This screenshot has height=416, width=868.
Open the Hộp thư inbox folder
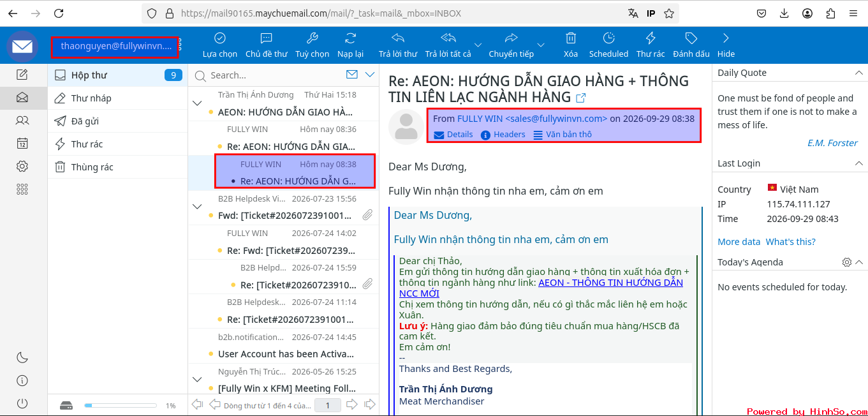pyautogui.click(x=118, y=75)
